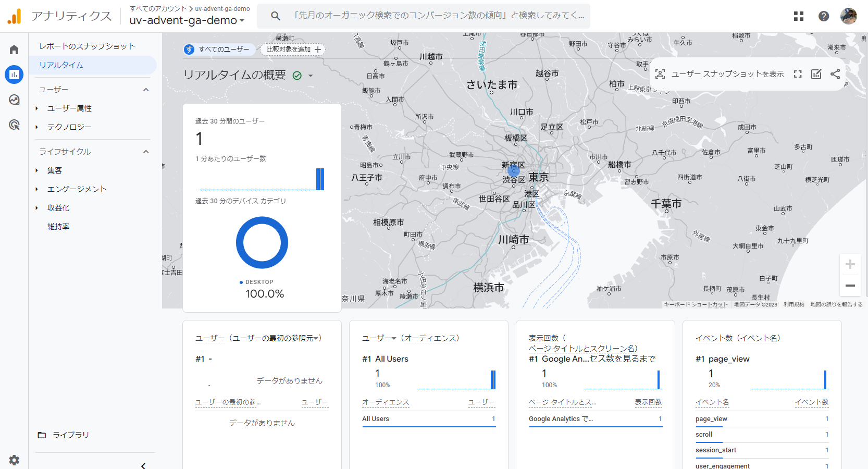This screenshot has height=469, width=868.
Task: Click the scroll event row
Action: pyautogui.click(x=762, y=435)
